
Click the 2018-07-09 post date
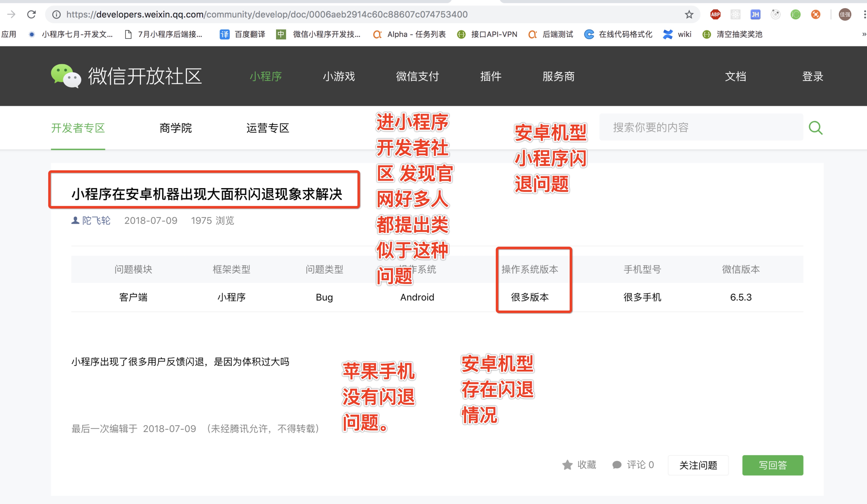[x=151, y=220]
